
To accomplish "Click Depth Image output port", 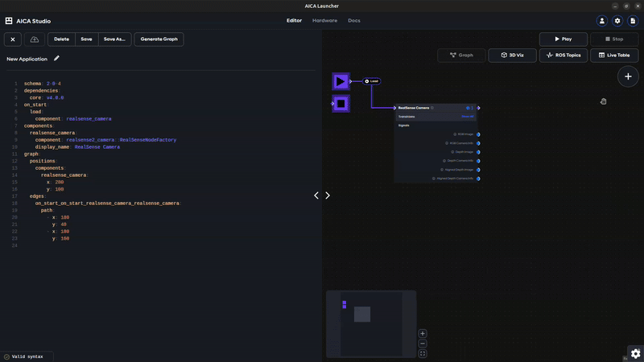I will point(478,152).
